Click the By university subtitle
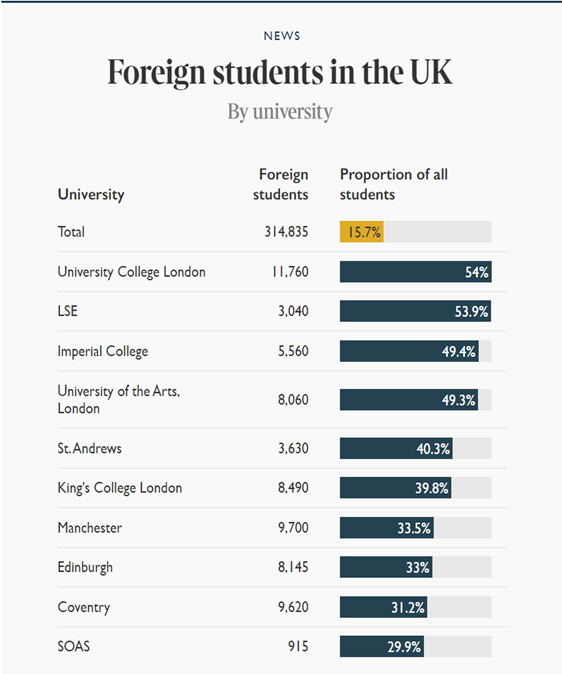 pyautogui.click(x=280, y=112)
